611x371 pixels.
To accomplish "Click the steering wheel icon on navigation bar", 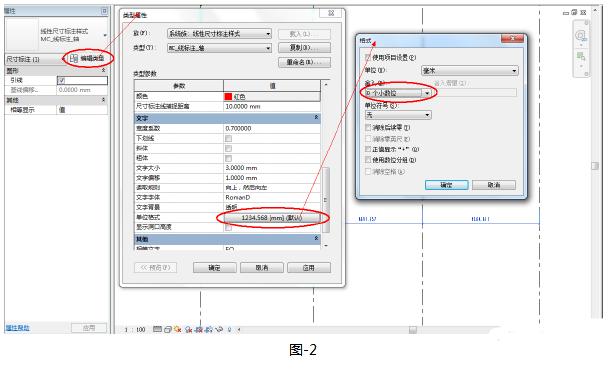I will click(581, 36).
